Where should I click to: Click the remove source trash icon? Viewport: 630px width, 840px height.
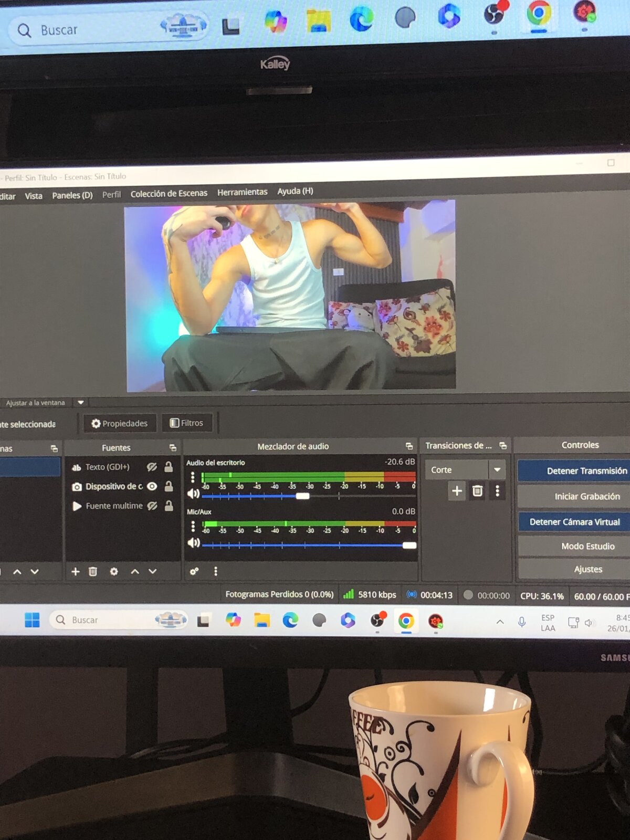pos(93,572)
